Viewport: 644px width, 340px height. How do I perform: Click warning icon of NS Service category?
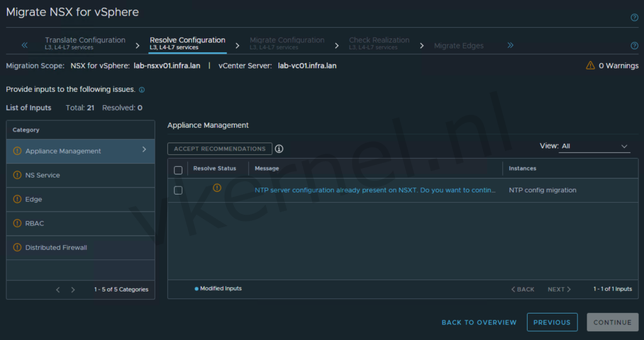pos(17,175)
